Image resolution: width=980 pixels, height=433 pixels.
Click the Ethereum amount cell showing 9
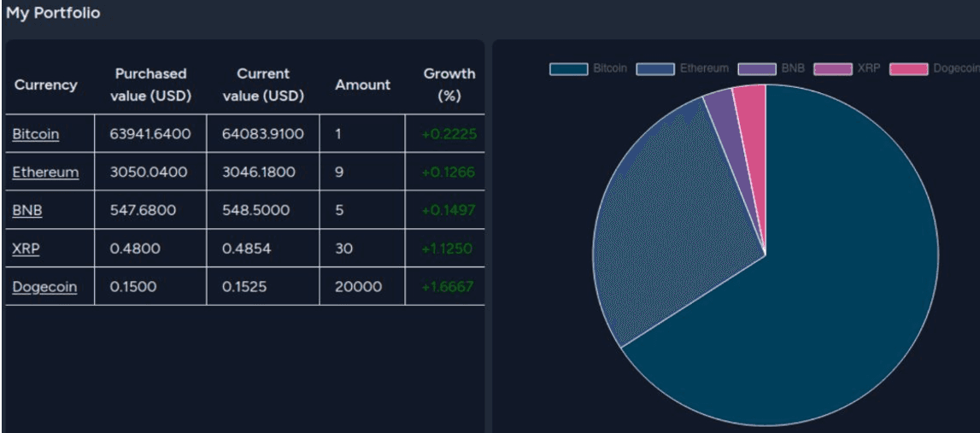tap(339, 172)
